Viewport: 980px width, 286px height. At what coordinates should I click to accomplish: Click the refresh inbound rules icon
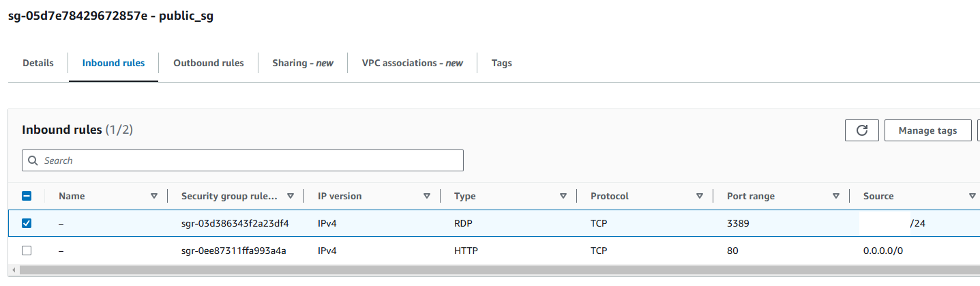click(x=861, y=130)
